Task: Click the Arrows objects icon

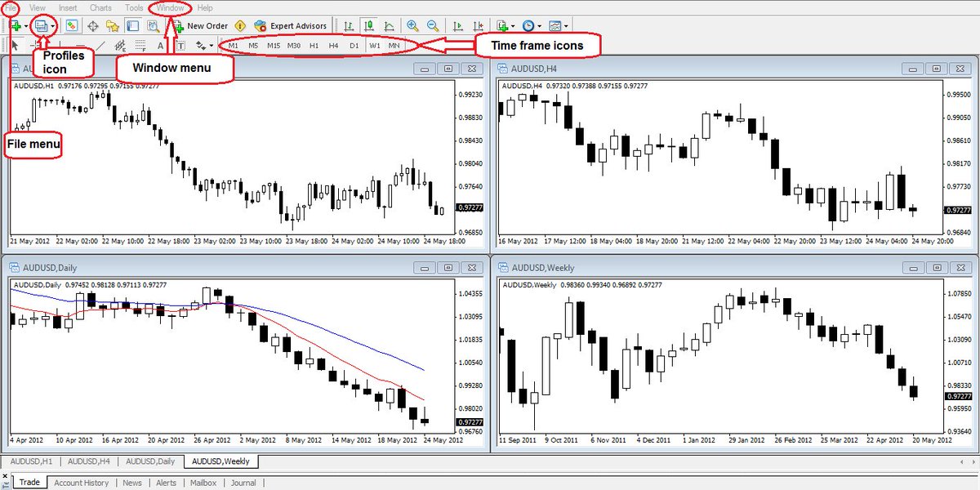Action: point(201,46)
